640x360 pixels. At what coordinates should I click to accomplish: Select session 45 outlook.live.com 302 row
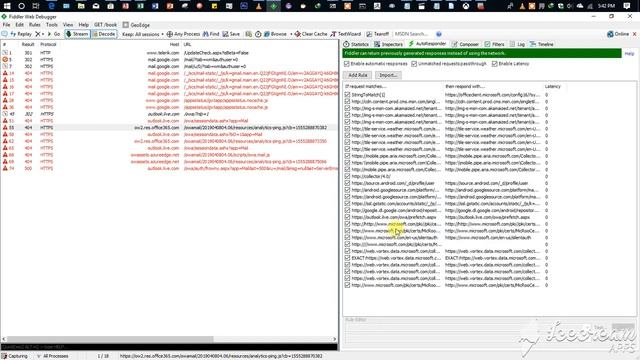169,114
